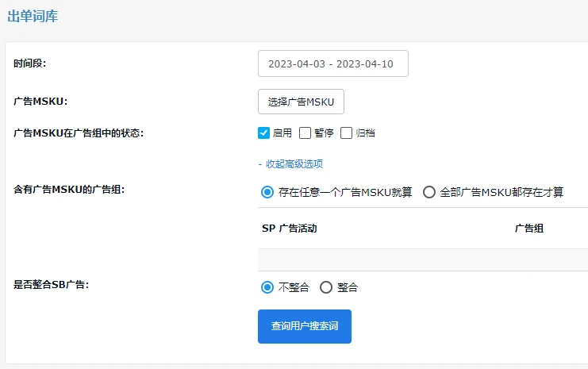The image size is (588, 369).
Task: Click the SP 广告活动 column header
Action: pyautogui.click(x=290, y=229)
